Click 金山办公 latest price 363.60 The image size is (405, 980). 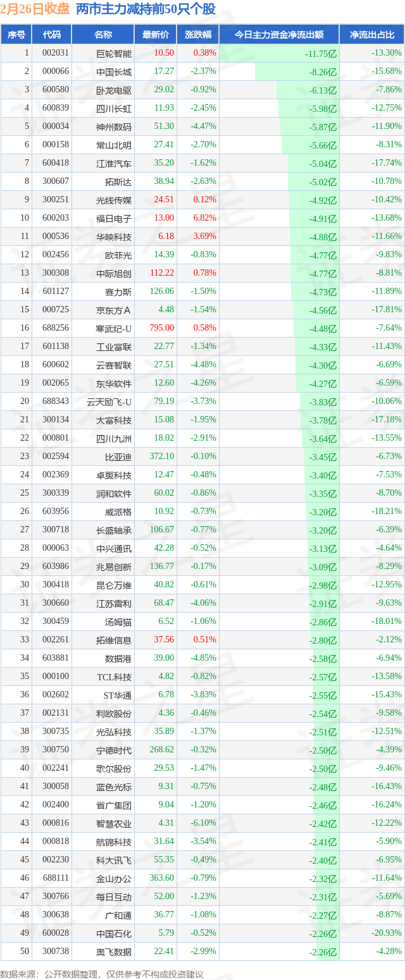(x=162, y=878)
